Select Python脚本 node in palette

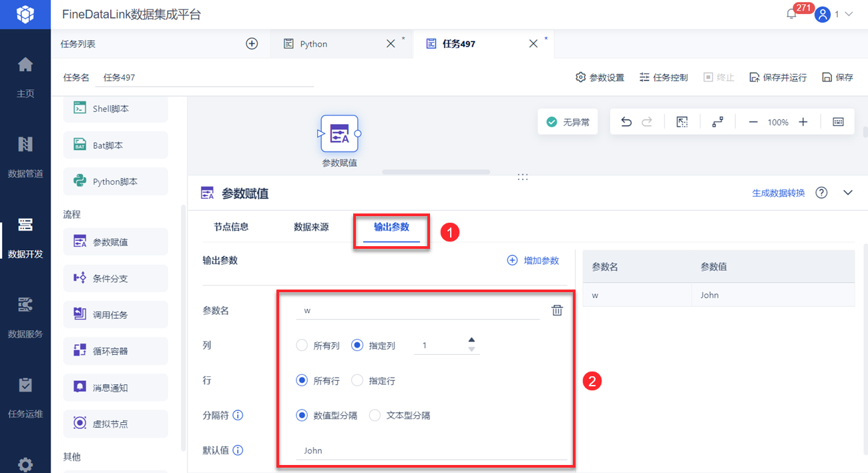(x=116, y=181)
